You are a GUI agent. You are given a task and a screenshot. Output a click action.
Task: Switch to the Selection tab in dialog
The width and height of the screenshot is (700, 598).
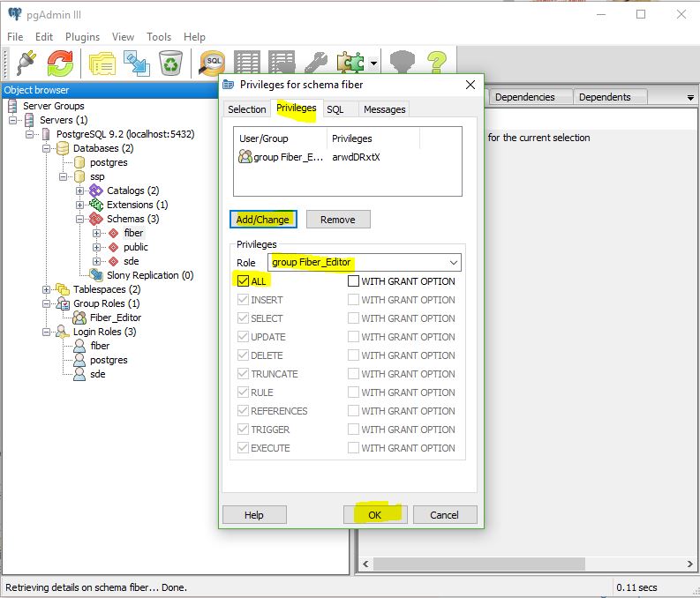[x=247, y=109]
